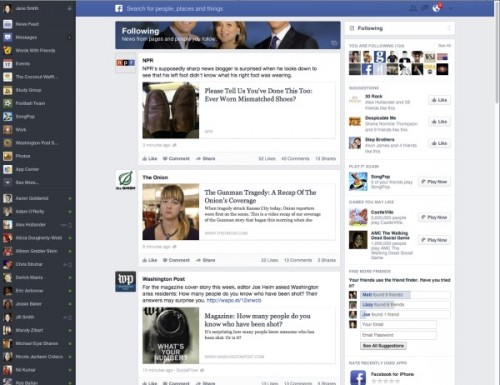Like The Onion post
This screenshot has width=500, height=385.
click(150, 260)
